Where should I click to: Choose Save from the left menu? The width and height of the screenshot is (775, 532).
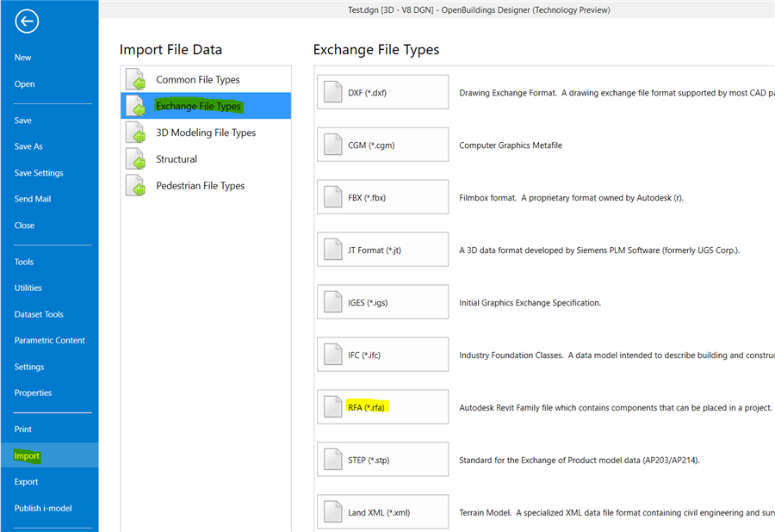click(22, 120)
